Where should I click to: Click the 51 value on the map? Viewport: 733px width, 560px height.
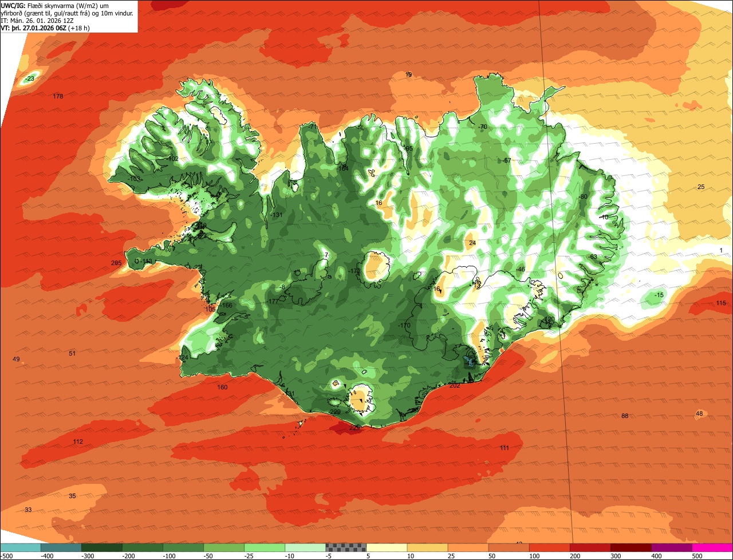[72, 354]
